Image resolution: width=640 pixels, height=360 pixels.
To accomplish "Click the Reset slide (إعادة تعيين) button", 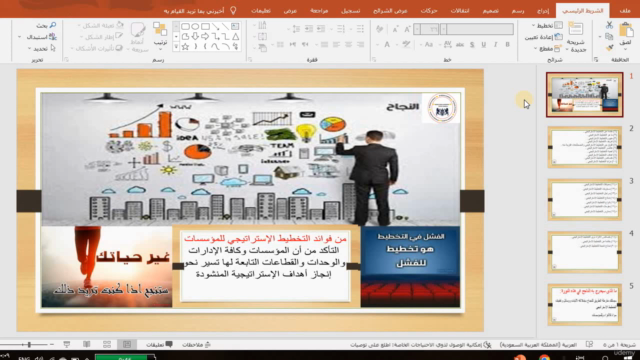I will (543, 37).
